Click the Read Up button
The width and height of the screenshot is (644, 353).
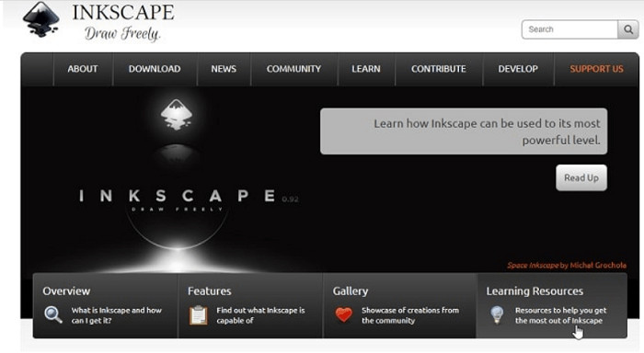581,177
